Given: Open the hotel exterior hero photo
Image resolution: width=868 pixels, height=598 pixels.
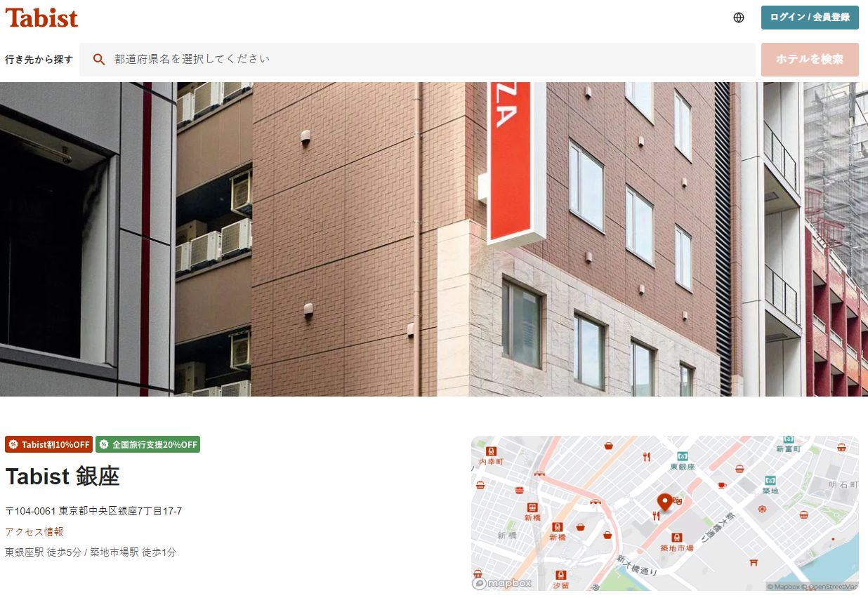Looking at the screenshot, I should coord(434,239).
